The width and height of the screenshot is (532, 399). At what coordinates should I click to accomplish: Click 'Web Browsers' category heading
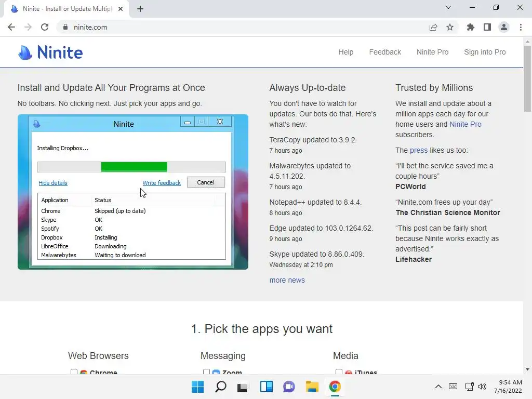(x=98, y=356)
